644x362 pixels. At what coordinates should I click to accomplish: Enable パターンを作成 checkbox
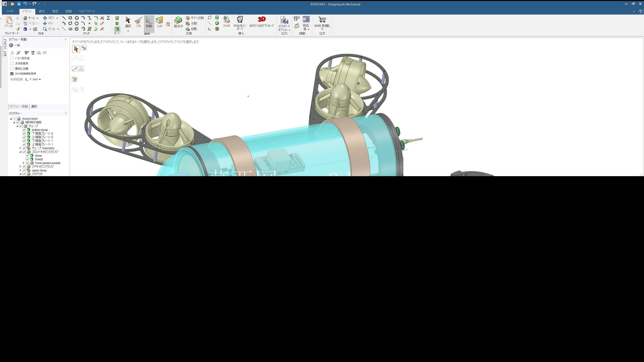[x=12, y=58]
